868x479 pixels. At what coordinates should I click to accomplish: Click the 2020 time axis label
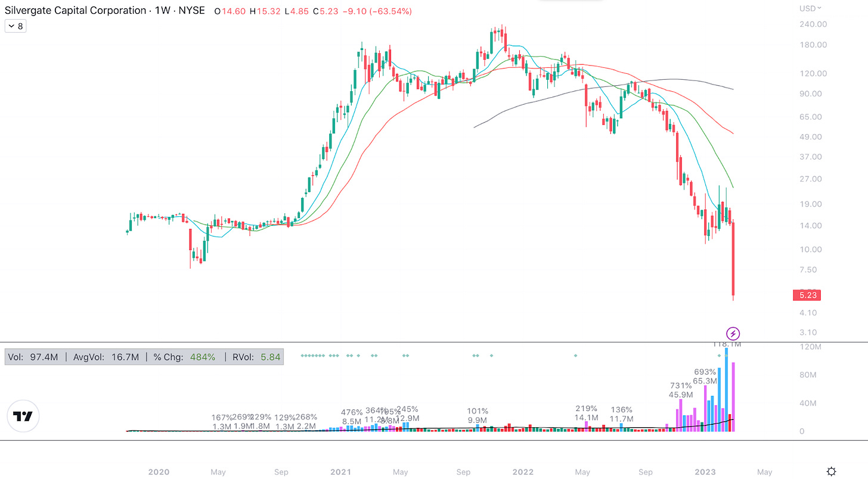coord(159,472)
